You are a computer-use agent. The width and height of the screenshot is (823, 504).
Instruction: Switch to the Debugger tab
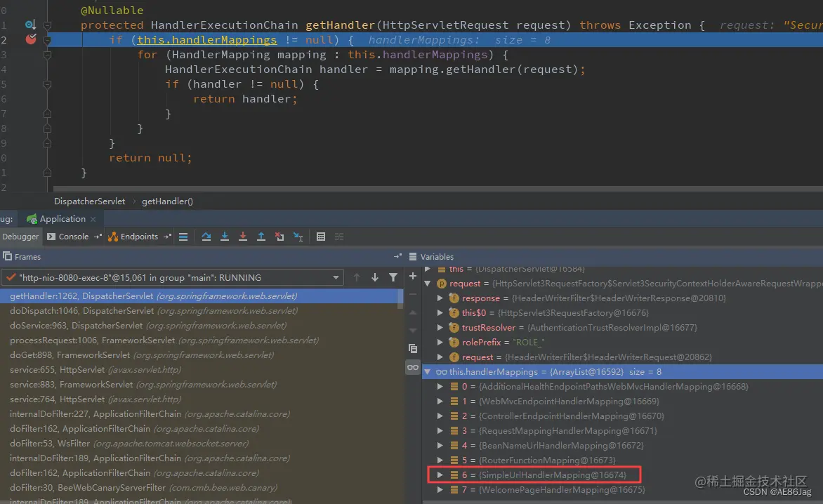[20, 237]
